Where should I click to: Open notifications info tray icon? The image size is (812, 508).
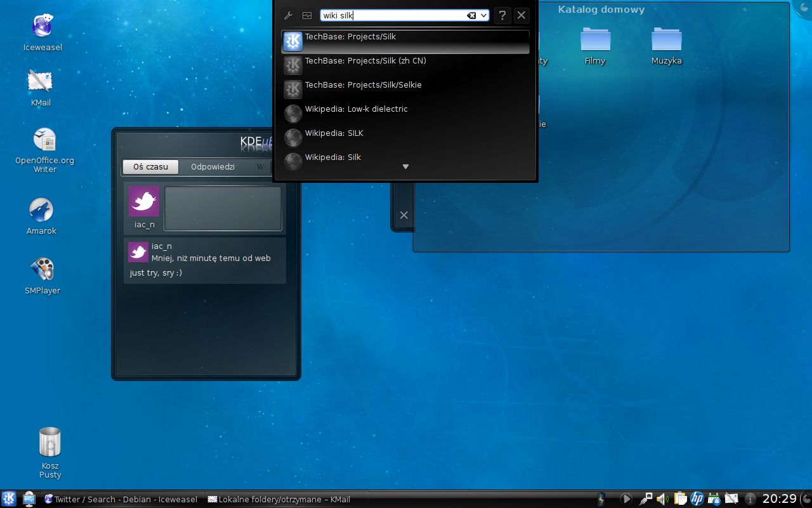pyautogui.click(x=750, y=499)
